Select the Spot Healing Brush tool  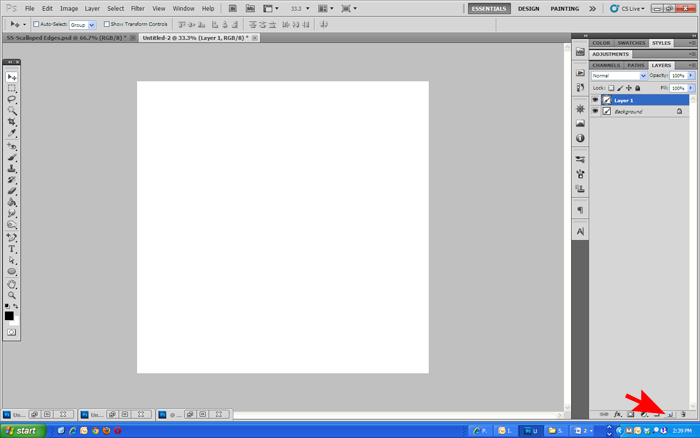click(x=12, y=146)
